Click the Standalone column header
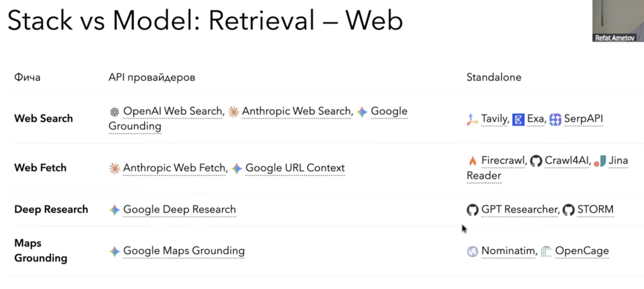 [494, 77]
